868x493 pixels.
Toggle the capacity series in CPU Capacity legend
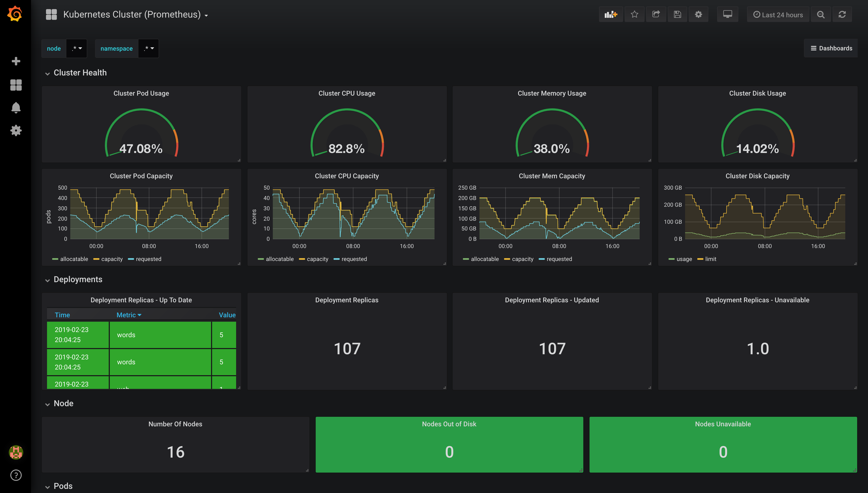(317, 259)
